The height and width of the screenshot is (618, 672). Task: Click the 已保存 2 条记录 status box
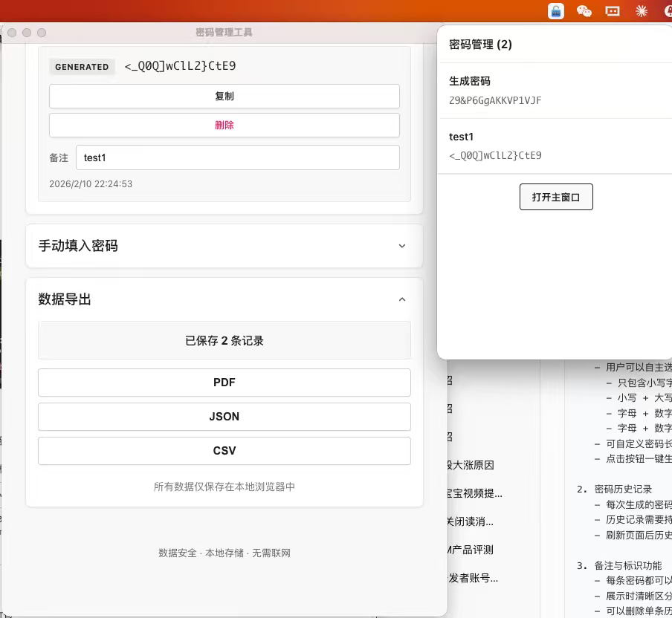224,341
